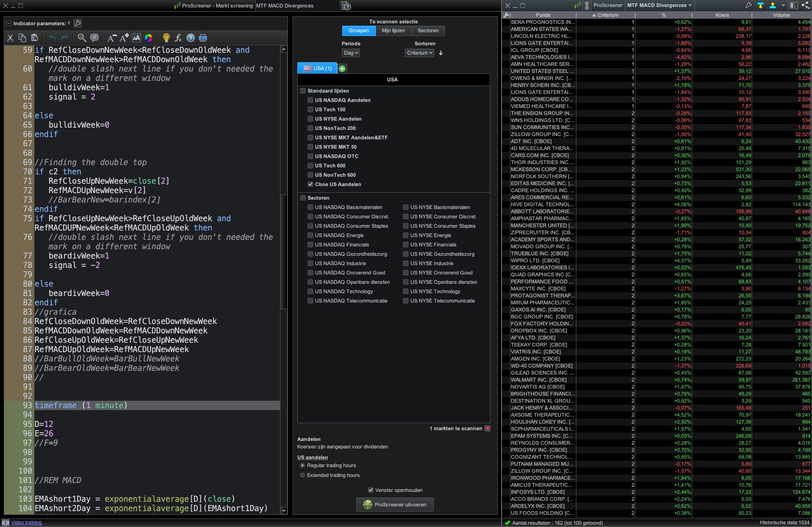Viewport: 812px width, 527px height.
Task: Increase editor font size with A+ icon
Action: 124,38
